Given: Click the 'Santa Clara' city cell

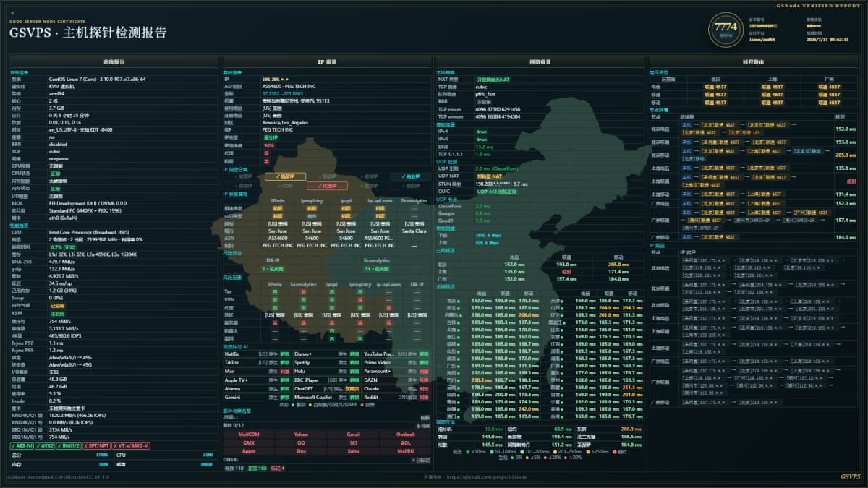Looking at the screenshot, I should tap(415, 231).
